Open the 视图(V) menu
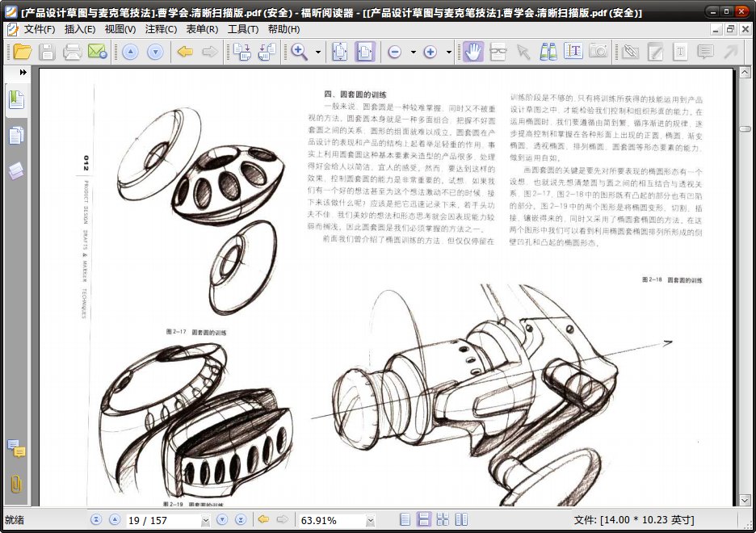Viewport: 756px width, 533px height. 120,29
